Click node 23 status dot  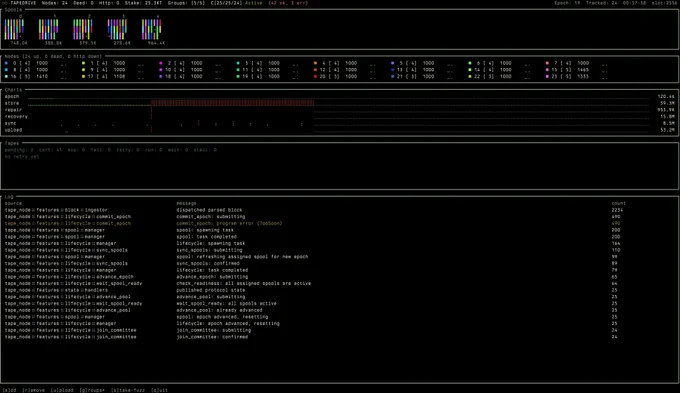tap(547, 77)
